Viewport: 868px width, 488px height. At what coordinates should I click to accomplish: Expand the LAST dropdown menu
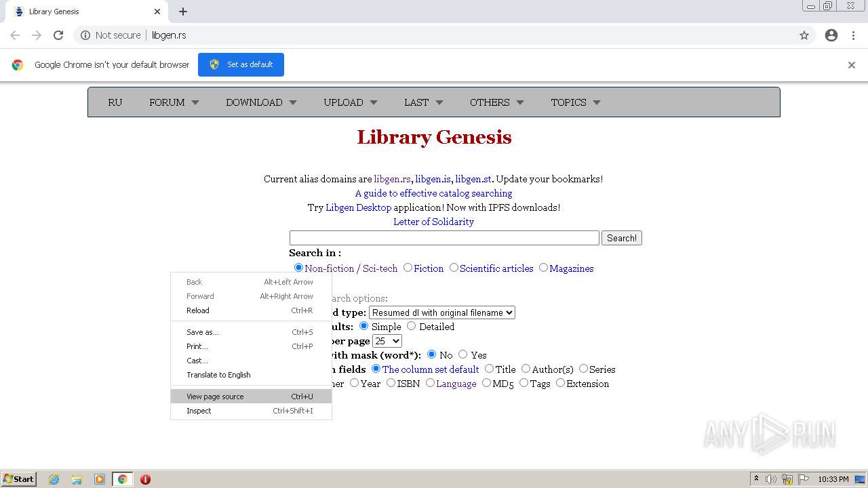tap(424, 102)
